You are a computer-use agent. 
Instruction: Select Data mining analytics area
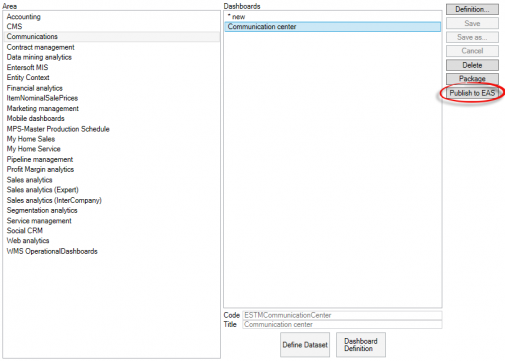tap(112, 57)
